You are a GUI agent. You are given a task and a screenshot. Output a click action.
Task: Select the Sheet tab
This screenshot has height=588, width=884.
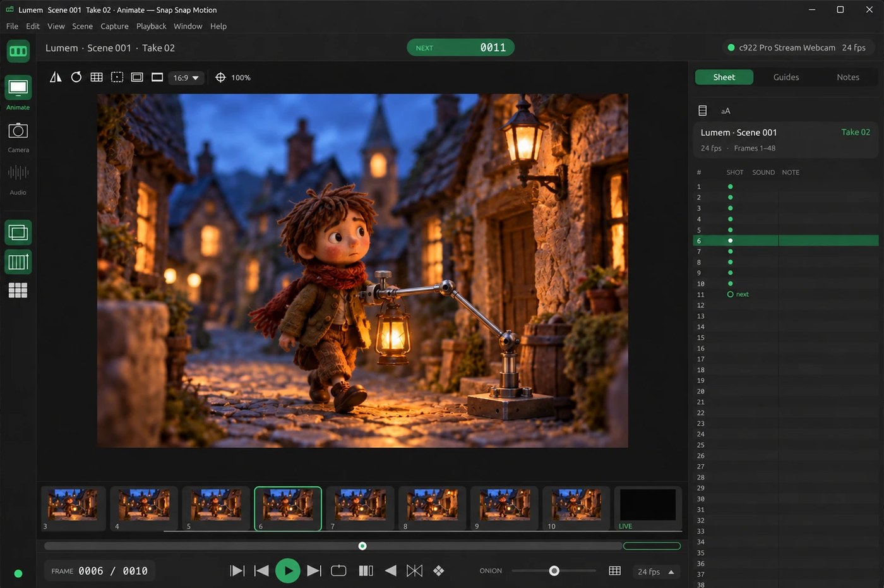[x=724, y=77]
